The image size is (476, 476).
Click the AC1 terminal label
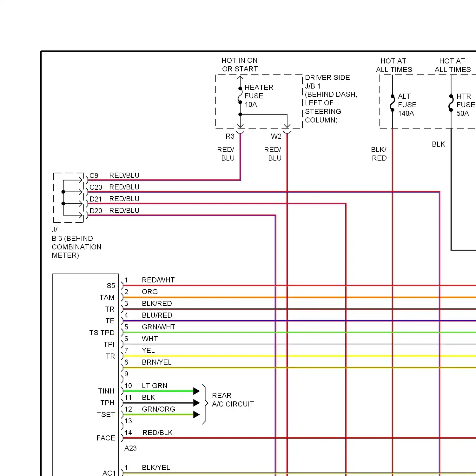coord(109,473)
